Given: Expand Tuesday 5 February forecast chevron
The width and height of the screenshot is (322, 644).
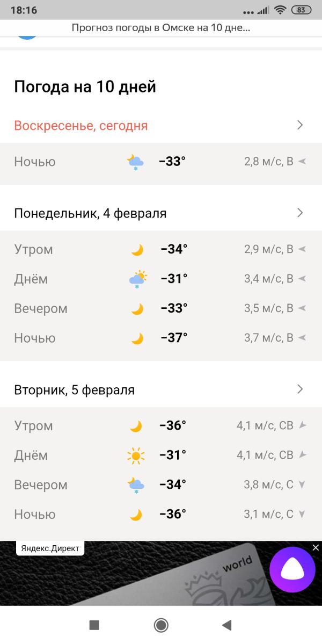Looking at the screenshot, I should [x=300, y=389].
